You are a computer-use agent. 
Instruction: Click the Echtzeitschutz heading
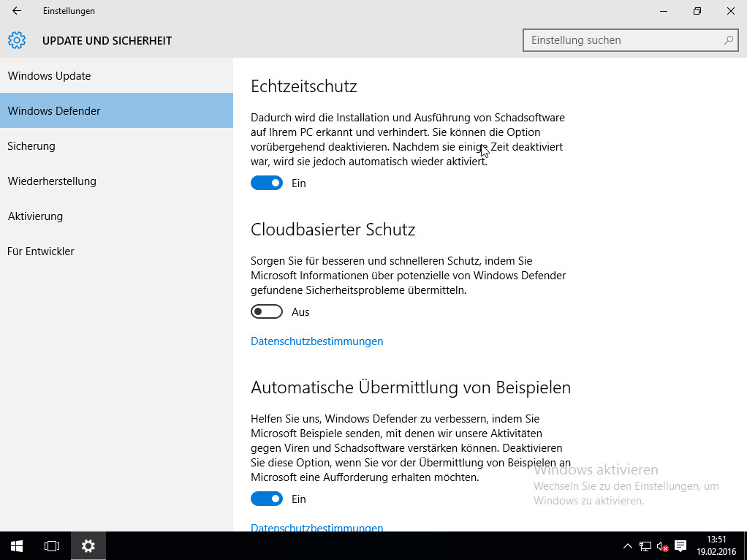(x=304, y=86)
